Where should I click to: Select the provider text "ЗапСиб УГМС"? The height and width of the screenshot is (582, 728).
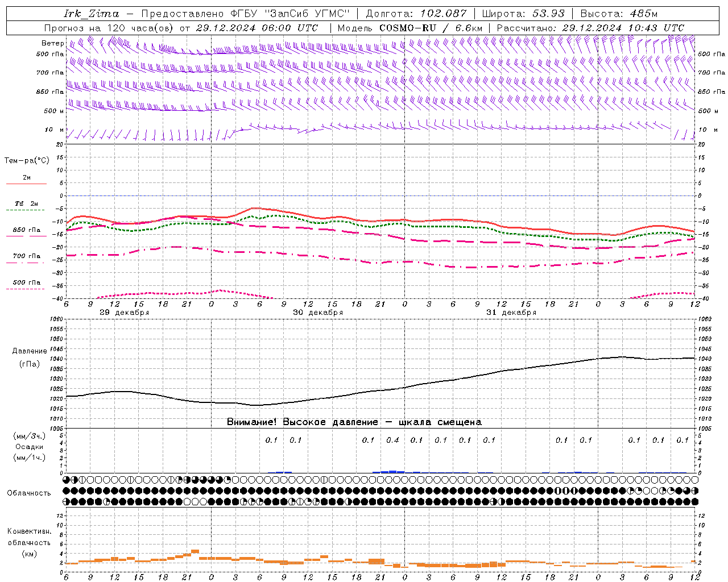(307, 14)
